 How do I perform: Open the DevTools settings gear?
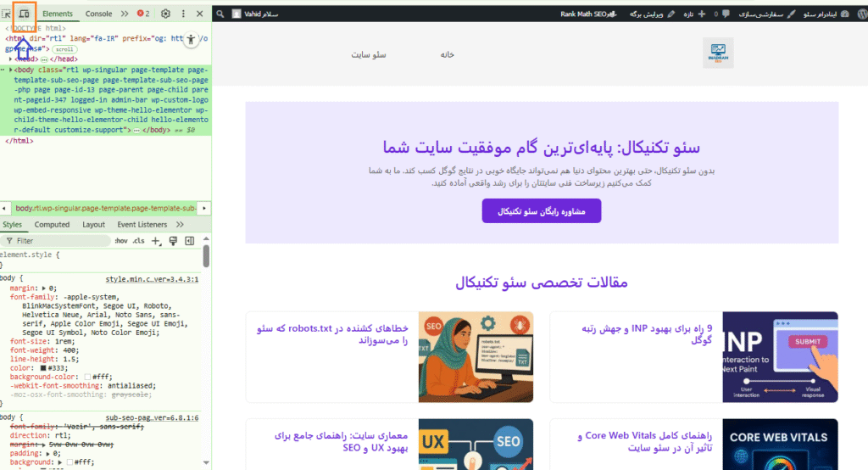click(165, 14)
